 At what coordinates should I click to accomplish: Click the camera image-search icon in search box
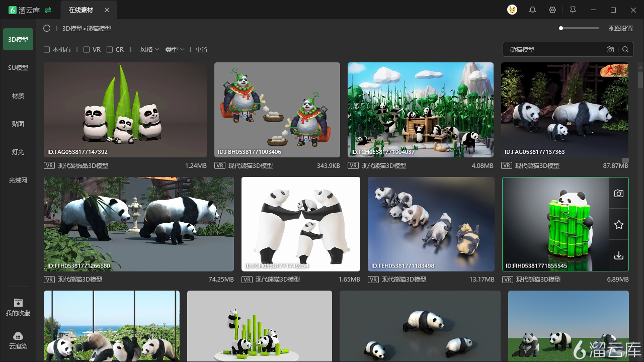[x=610, y=49]
